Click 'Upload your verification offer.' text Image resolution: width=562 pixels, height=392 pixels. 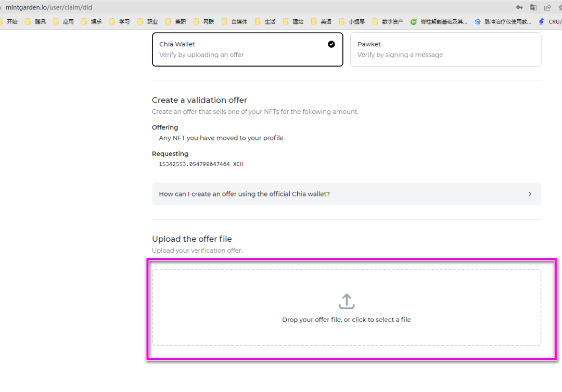click(x=197, y=251)
